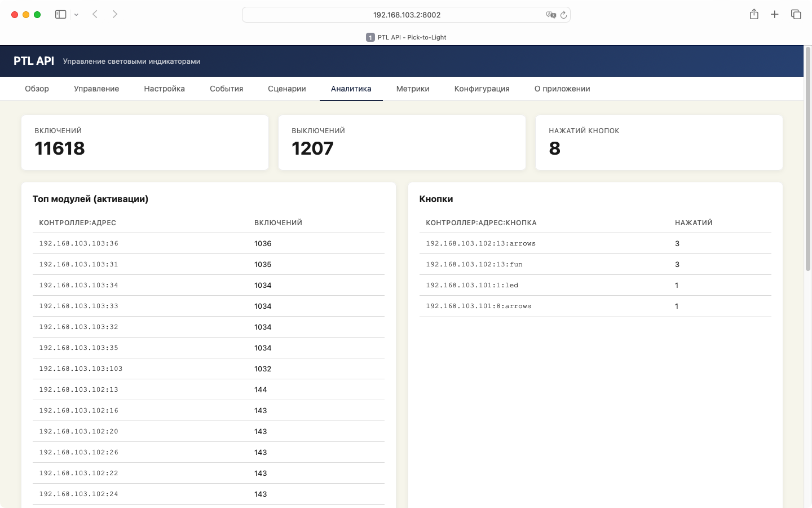Open the sidebar chevron dropdown

[76, 14]
